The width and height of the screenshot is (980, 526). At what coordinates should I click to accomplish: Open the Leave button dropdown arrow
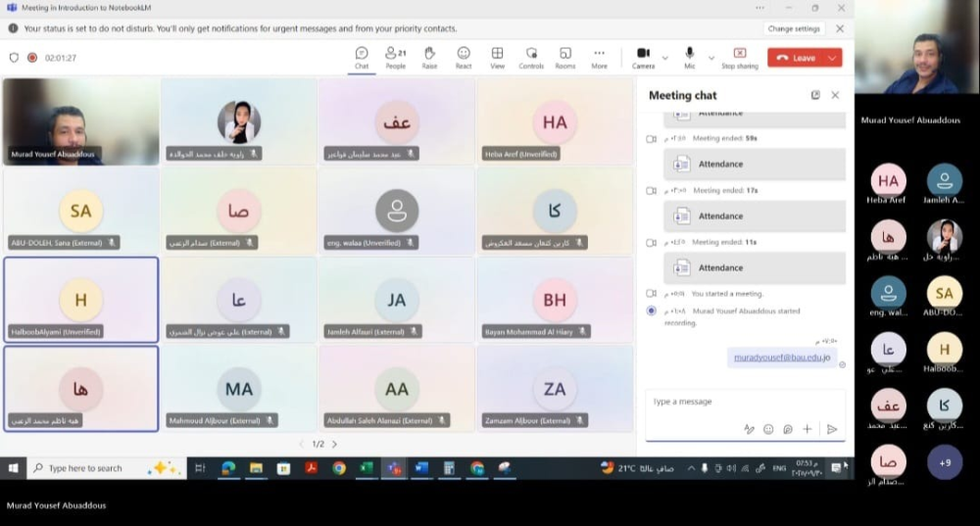point(833,58)
